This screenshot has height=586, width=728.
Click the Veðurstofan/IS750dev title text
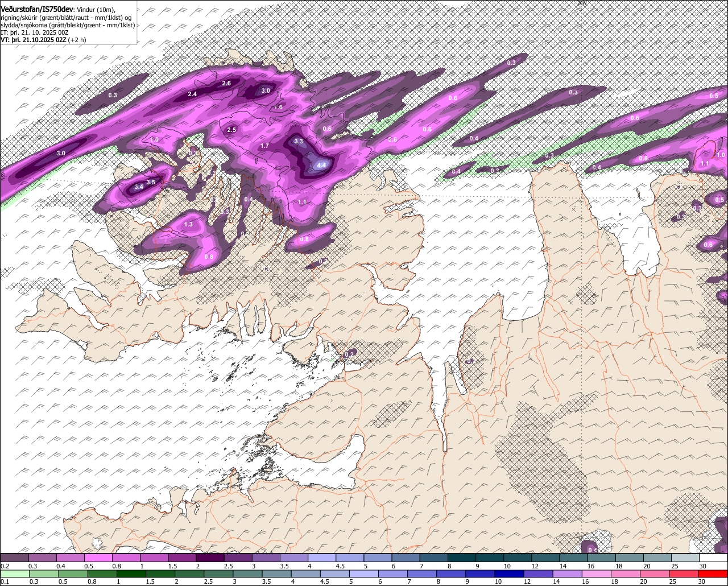(x=37, y=9)
